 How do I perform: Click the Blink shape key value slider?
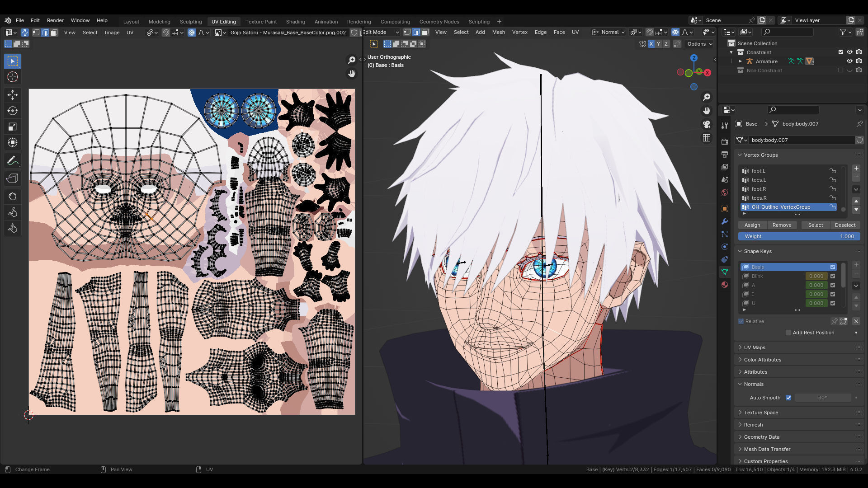point(816,276)
